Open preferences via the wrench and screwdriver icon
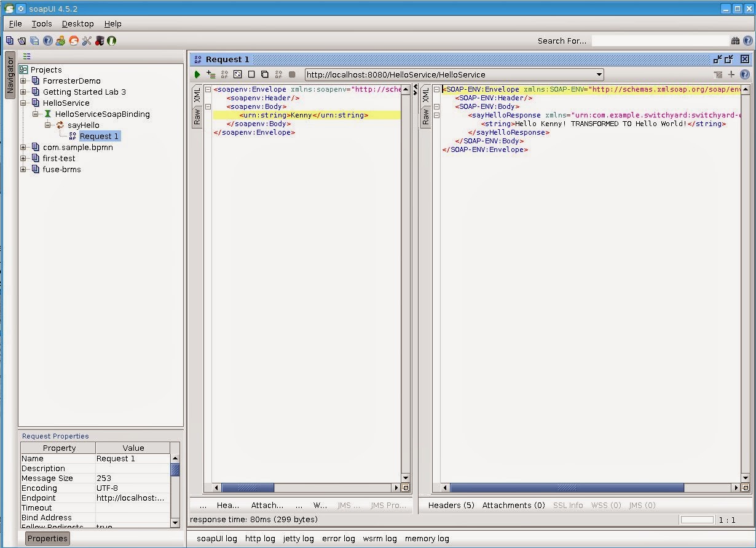The height and width of the screenshot is (548, 756). pos(86,41)
